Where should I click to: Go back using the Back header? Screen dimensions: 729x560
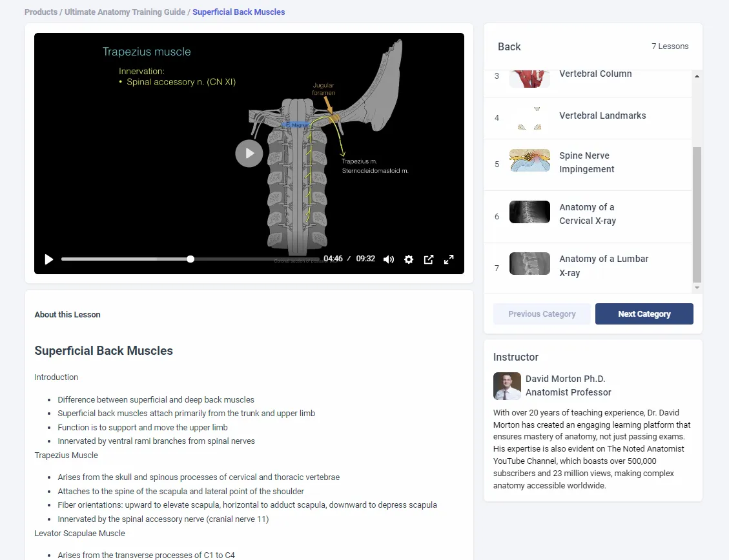[x=509, y=46]
